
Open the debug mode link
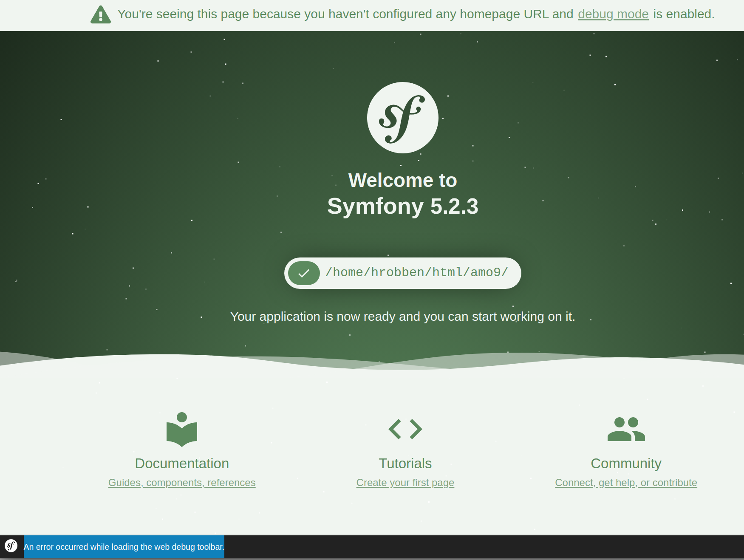[x=613, y=14]
